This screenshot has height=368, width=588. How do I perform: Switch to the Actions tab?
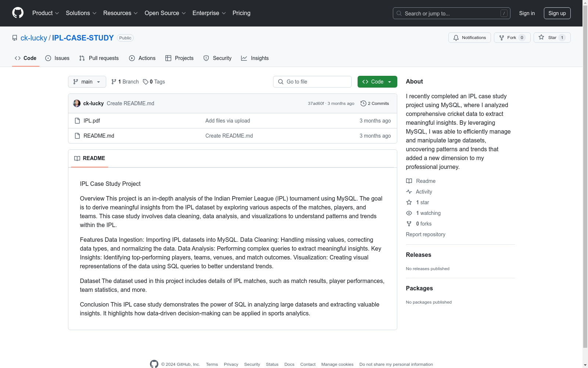[142, 58]
